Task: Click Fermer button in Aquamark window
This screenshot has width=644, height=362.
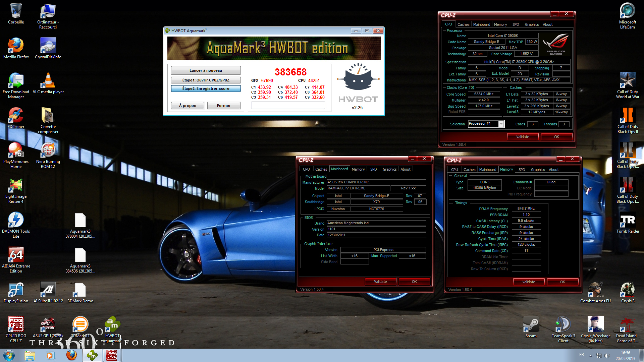Action: coord(224,106)
